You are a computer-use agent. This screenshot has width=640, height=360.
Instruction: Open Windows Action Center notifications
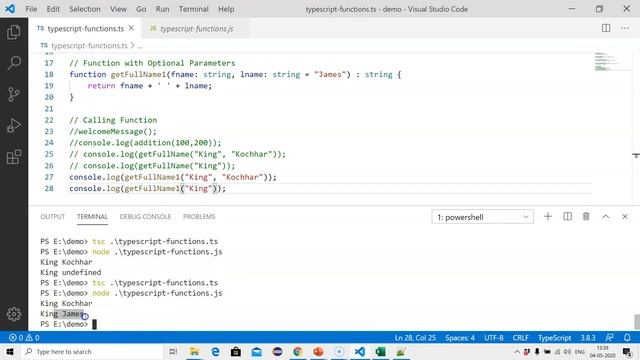pyautogui.click(x=627, y=351)
